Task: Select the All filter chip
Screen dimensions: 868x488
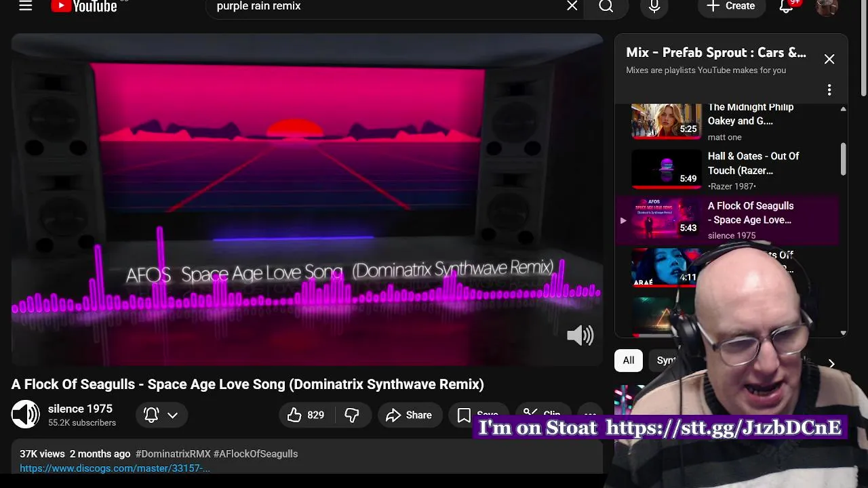Action: coord(629,361)
